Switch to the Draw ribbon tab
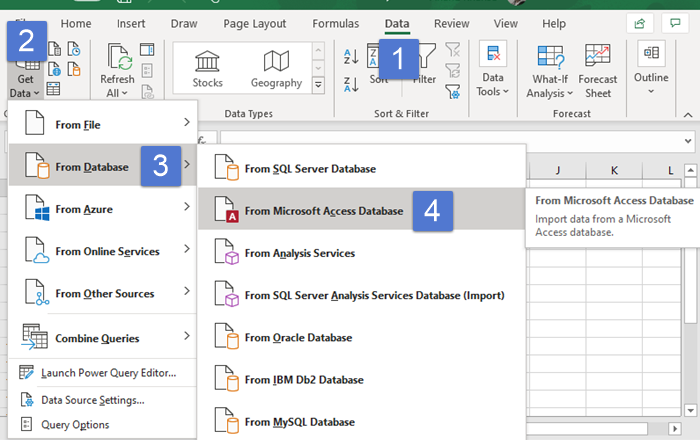The height and width of the screenshot is (440, 700). (x=184, y=24)
